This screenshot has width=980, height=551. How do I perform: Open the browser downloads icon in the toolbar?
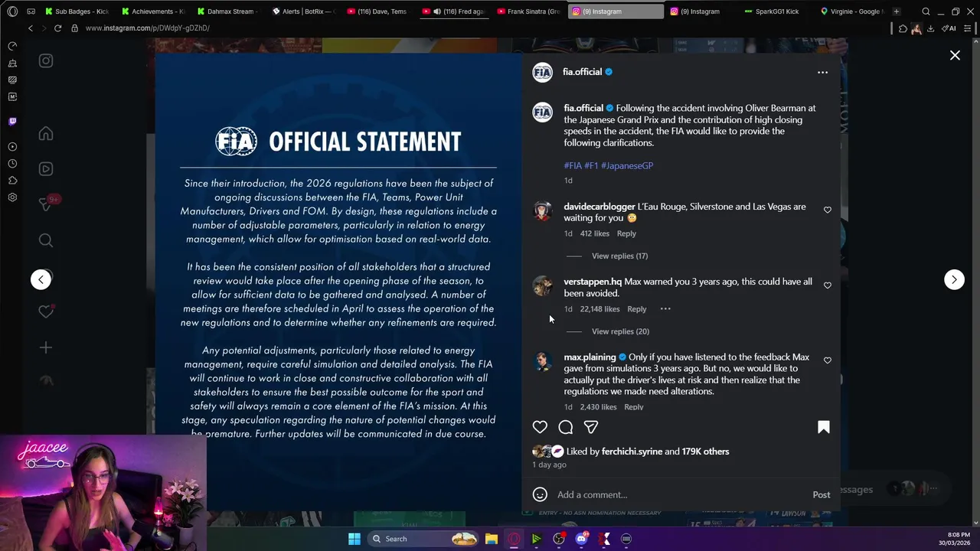tap(930, 28)
